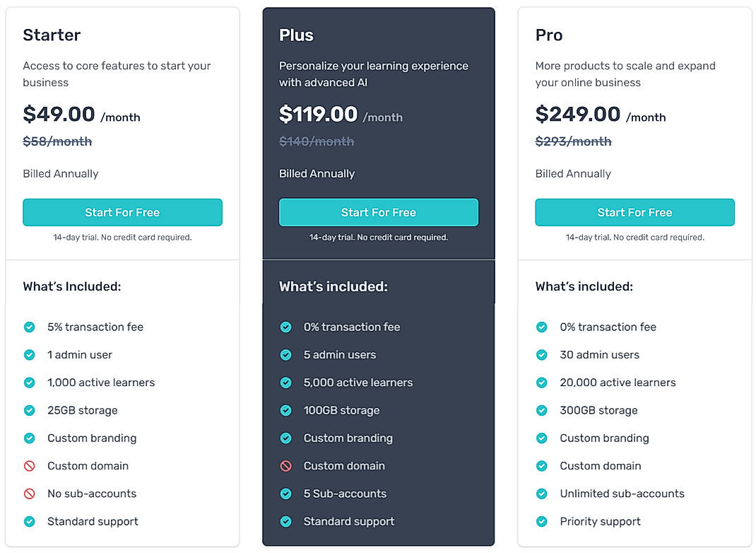Click the 14-day trial note under Starter button

click(x=122, y=238)
